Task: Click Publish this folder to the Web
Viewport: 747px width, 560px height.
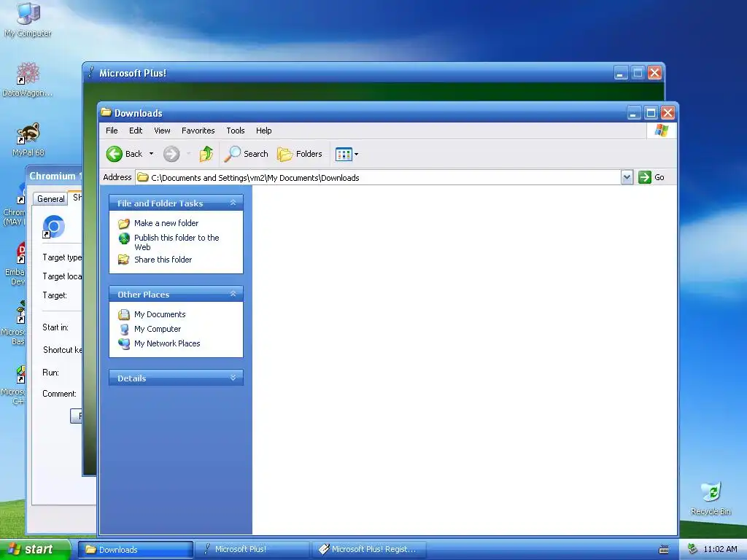Action: click(177, 242)
